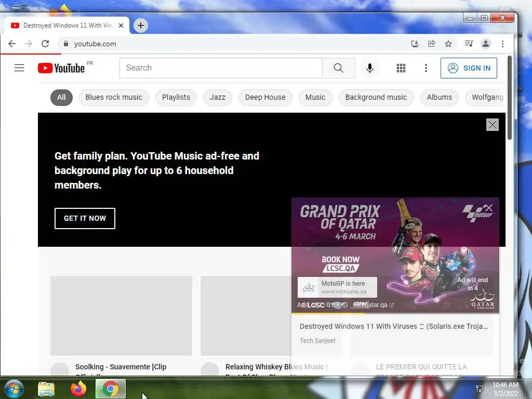Pick the 'Background music' chip
This screenshot has width=532, height=399.
tap(376, 97)
